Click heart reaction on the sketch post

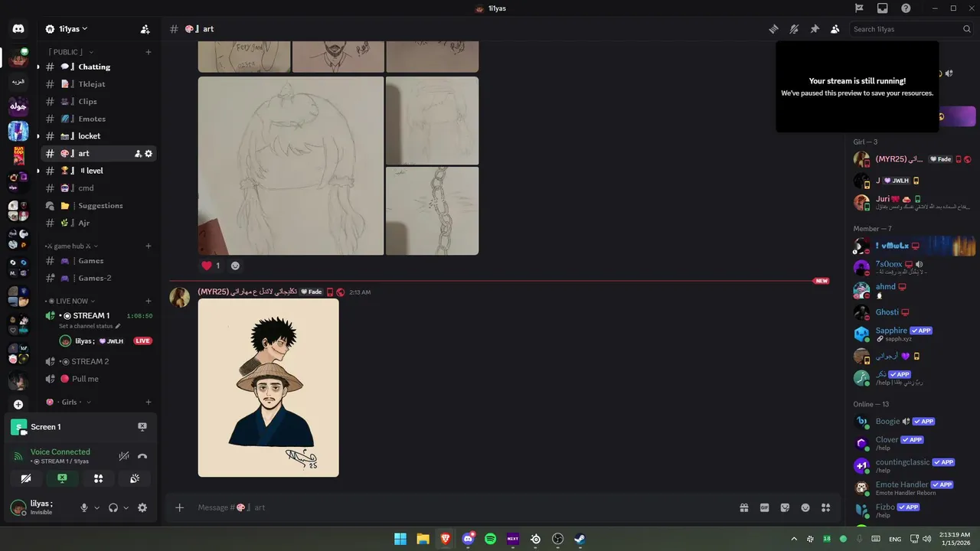[x=211, y=266]
